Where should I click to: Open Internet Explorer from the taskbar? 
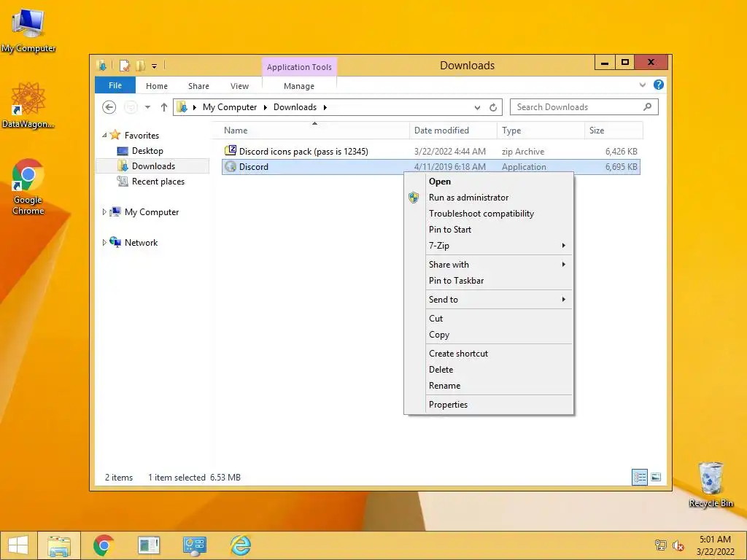tap(240, 545)
